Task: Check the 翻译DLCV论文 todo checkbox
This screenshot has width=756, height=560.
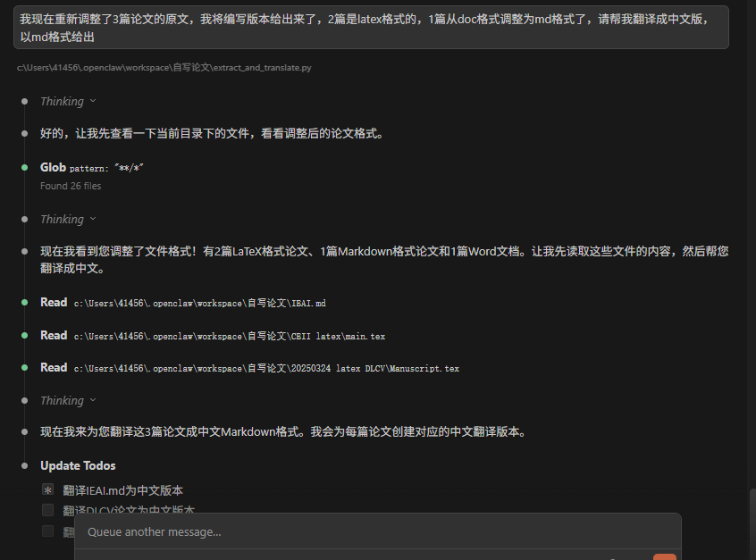Action: click(x=47, y=509)
